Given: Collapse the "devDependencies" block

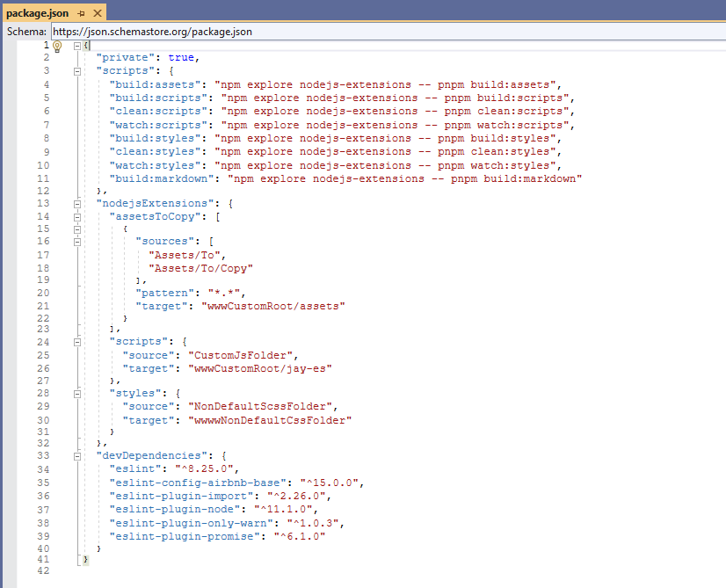Looking at the screenshot, I should tap(77, 456).
